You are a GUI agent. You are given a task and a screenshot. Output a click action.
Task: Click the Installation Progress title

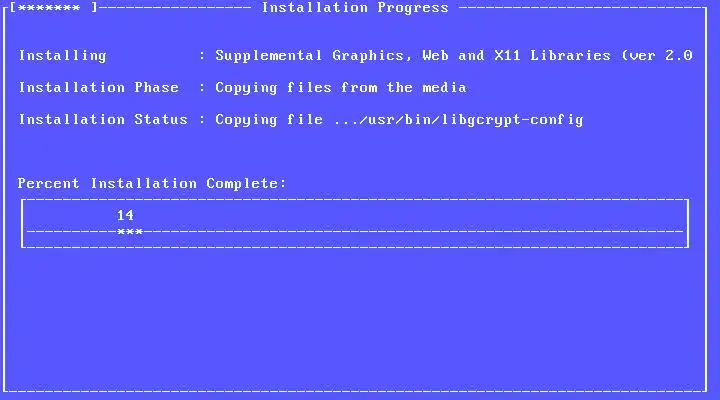355,8
